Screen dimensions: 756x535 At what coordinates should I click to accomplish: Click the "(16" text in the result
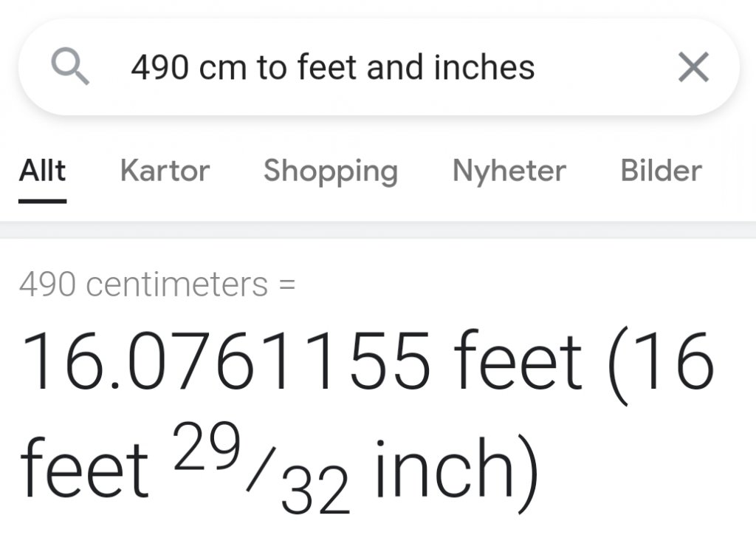pos(660,364)
